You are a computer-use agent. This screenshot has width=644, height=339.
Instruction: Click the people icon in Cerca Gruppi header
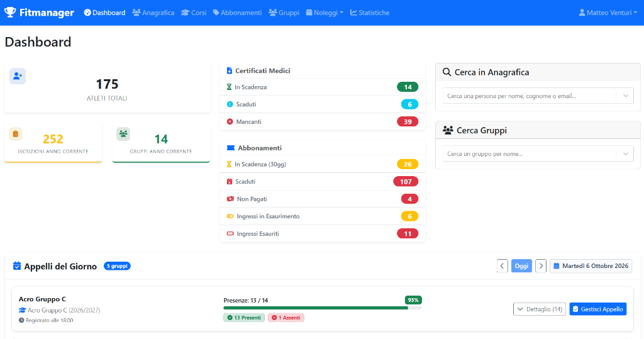click(x=448, y=130)
